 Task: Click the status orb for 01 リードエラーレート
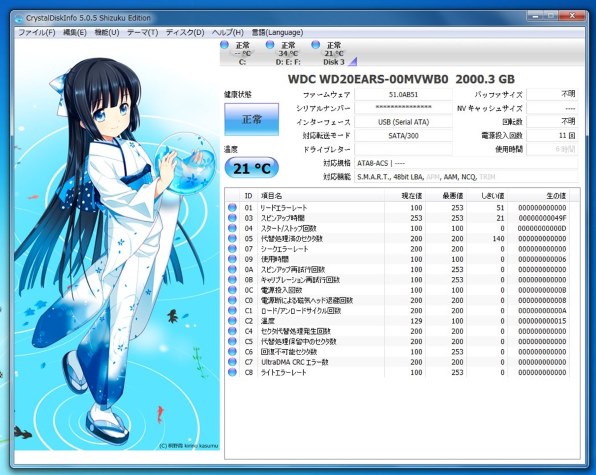pyautogui.click(x=232, y=208)
